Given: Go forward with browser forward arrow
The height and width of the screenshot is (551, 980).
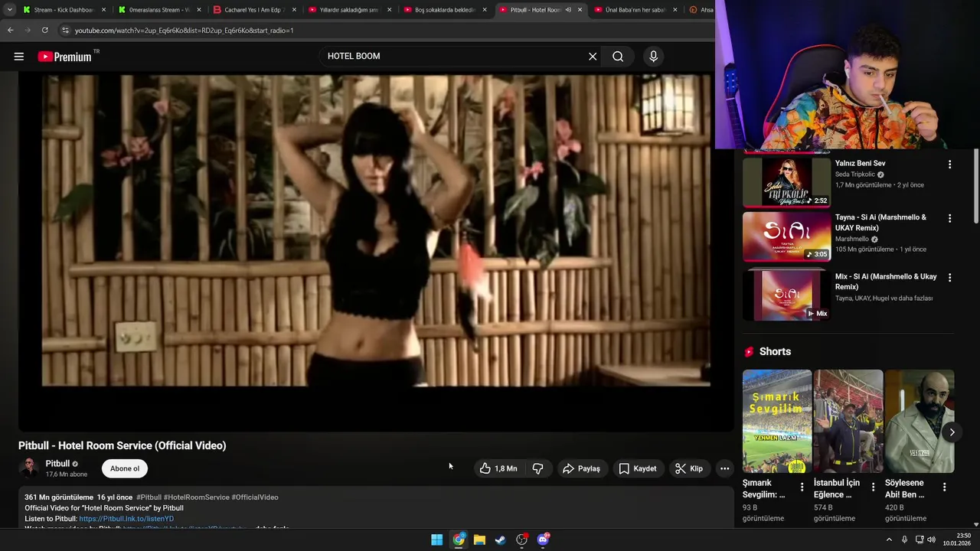Looking at the screenshot, I should pyautogui.click(x=28, y=30).
